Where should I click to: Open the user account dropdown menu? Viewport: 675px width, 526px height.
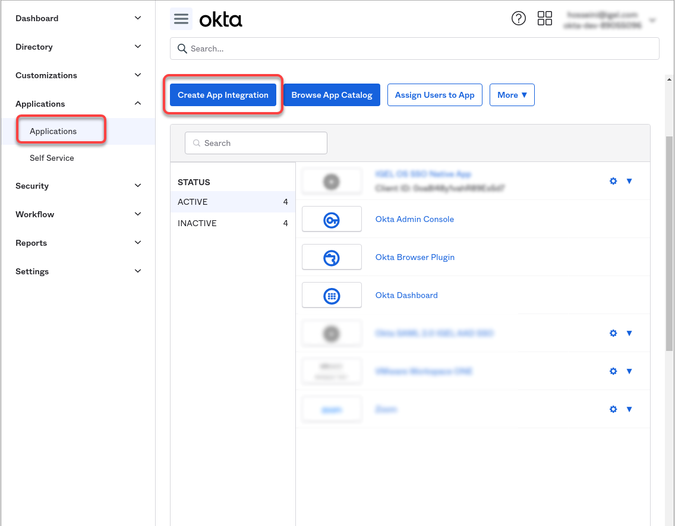click(653, 20)
